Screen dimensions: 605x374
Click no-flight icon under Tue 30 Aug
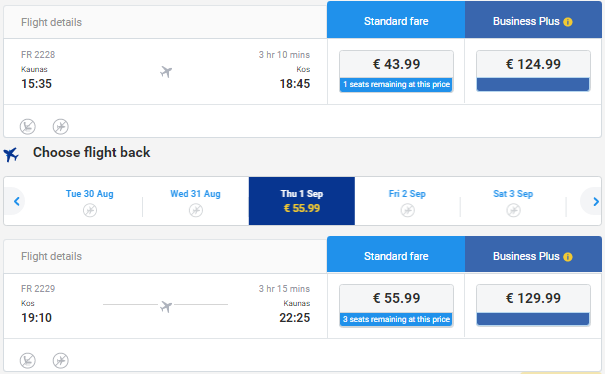point(90,210)
